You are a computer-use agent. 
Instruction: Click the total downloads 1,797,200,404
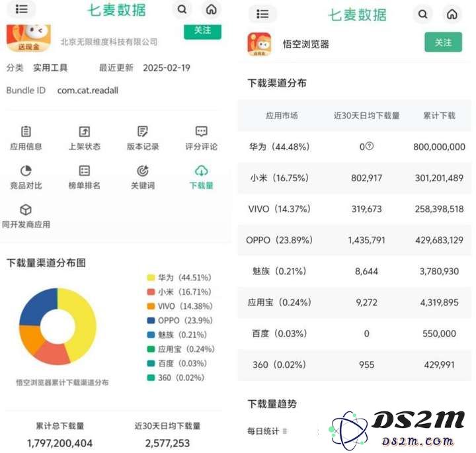pos(59,443)
